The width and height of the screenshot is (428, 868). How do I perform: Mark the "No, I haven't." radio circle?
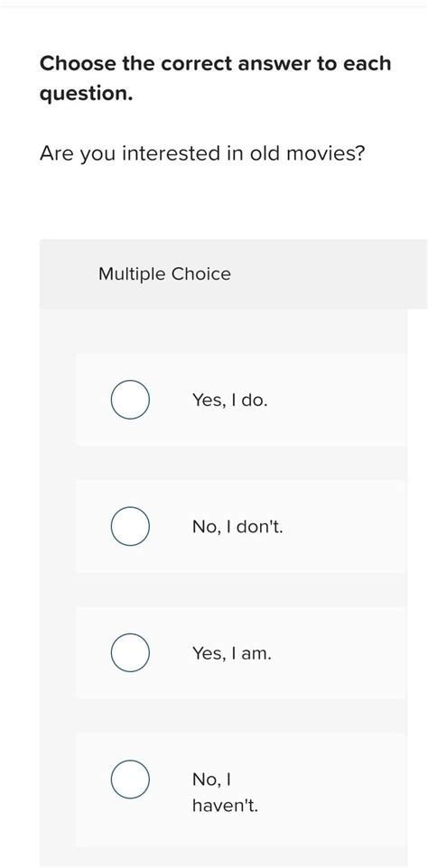click(x=129, y=779)
